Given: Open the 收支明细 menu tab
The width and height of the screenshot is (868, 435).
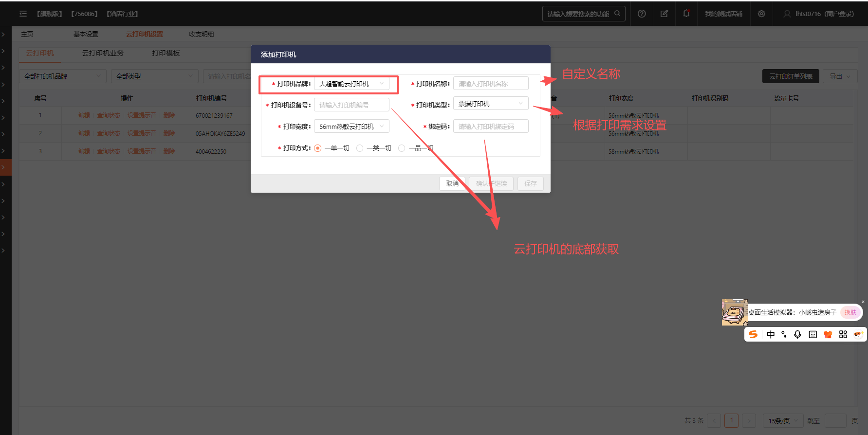Looking at the screenshot, I should pos(201,34).
